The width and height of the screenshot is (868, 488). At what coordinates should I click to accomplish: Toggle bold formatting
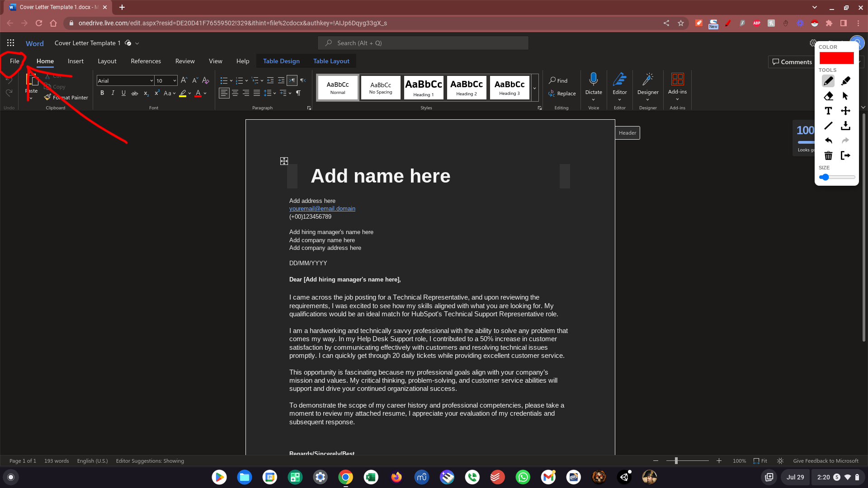pos(102,93)
